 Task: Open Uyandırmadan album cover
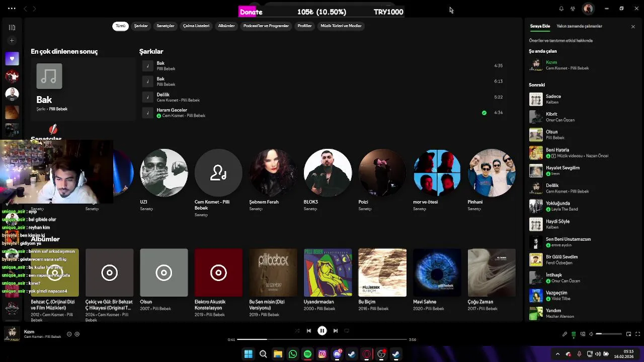coord(328,273)
